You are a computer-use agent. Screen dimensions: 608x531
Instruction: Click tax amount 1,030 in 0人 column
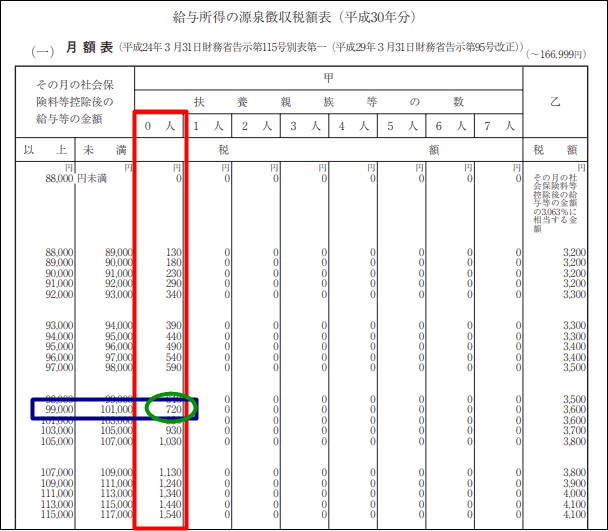170,441
